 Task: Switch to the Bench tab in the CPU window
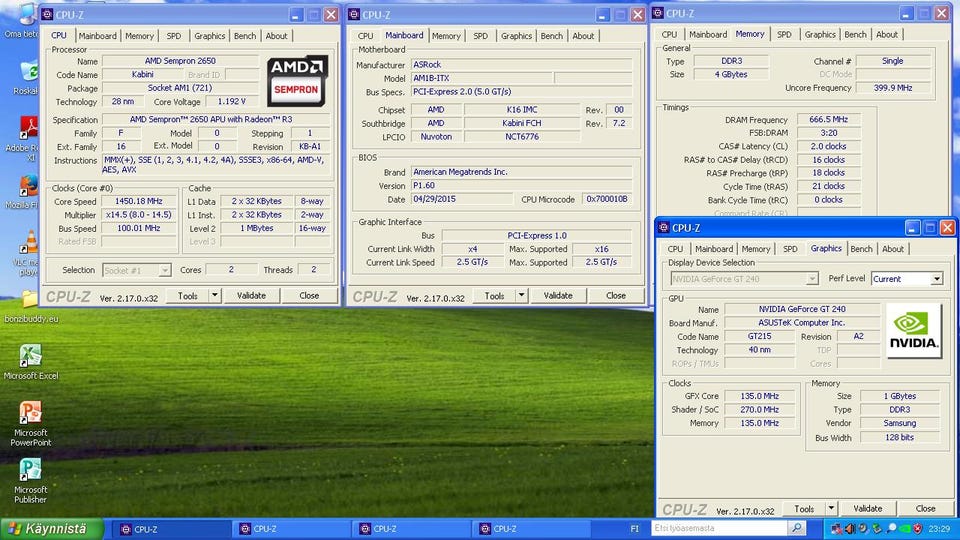click(x=245, y=36)
